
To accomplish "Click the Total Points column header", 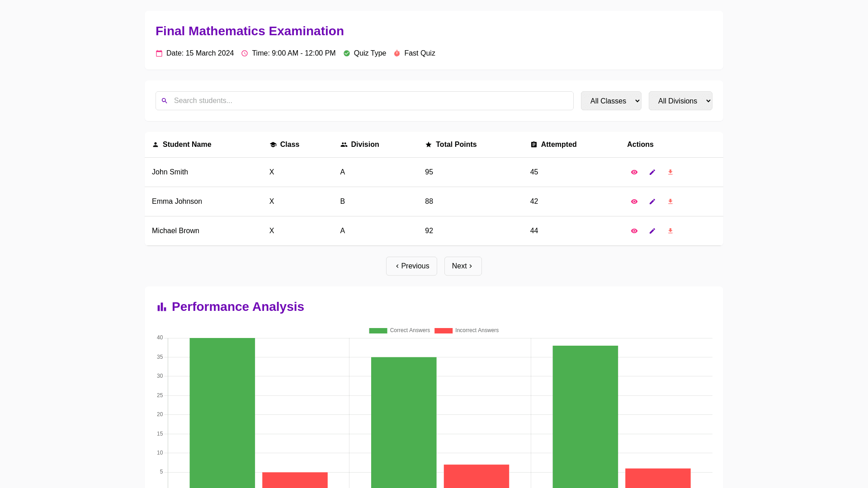I will tap(456, 145).
